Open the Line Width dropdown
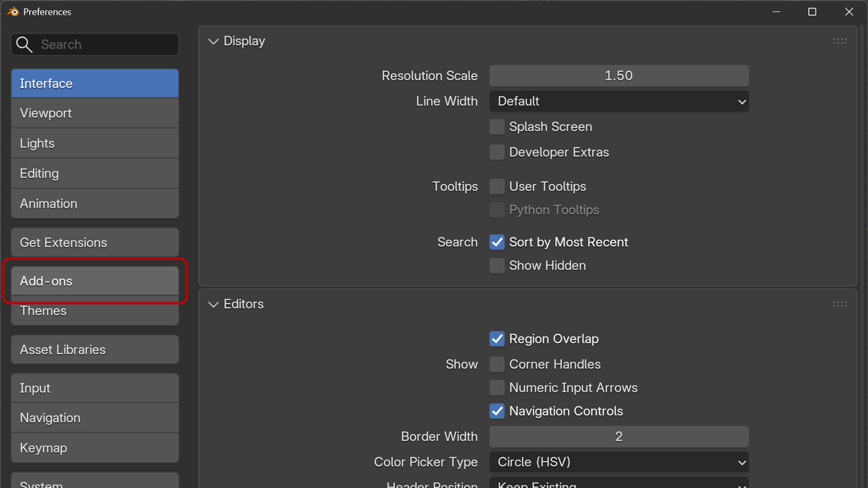Screen dimensions: 868x488 [619, 101]
